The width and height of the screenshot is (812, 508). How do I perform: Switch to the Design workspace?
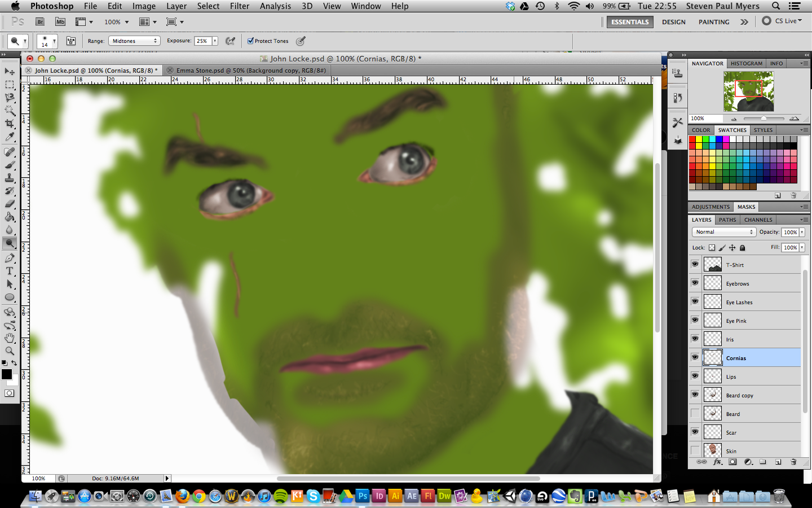coord(674,22)
